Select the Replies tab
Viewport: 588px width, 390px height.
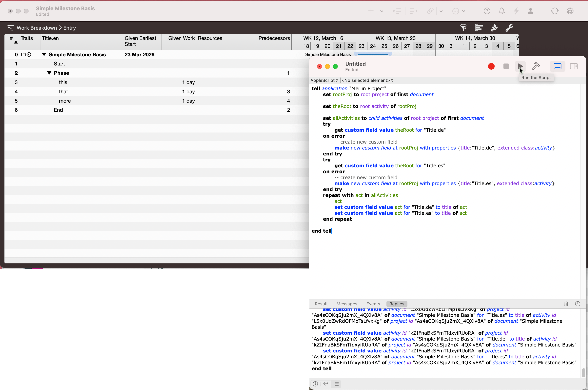397,304
